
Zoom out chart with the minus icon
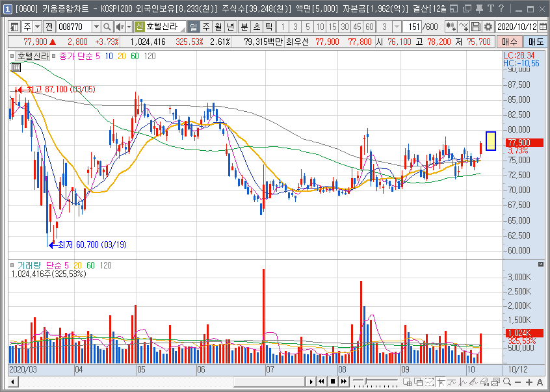pos(518,382)
